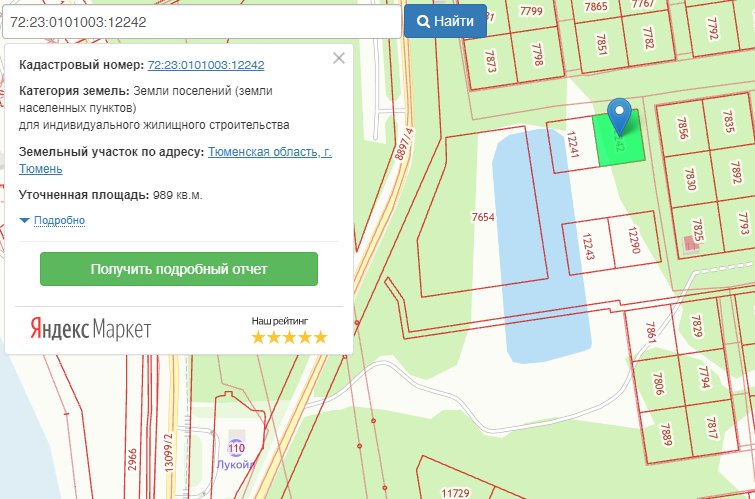Click the blue triangle next to Подробно

click(25, 220)
